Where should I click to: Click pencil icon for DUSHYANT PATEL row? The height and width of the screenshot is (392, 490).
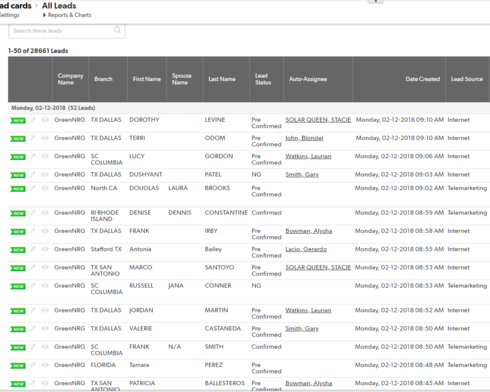pyautogui.click(x=32, y=175)
